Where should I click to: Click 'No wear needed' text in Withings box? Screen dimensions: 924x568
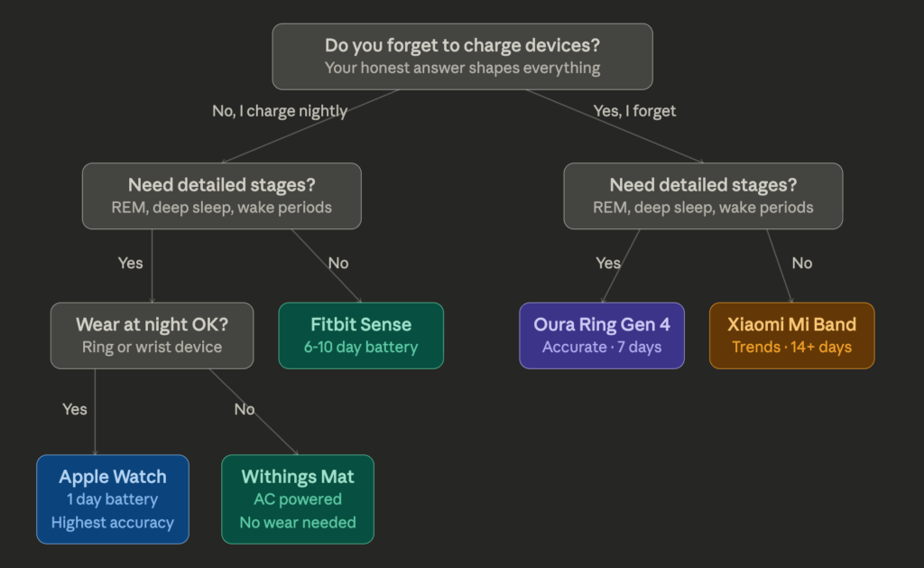[x=298, y=523]
